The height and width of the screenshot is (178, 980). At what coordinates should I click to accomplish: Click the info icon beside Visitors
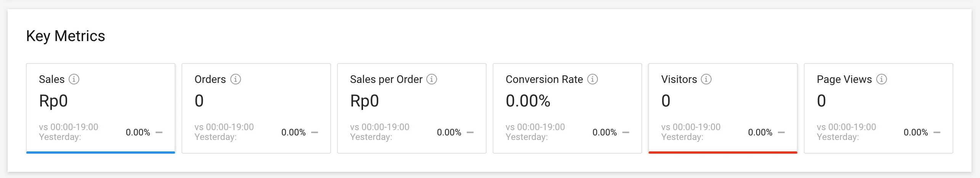pyautogui.click(x=706, y=79)
